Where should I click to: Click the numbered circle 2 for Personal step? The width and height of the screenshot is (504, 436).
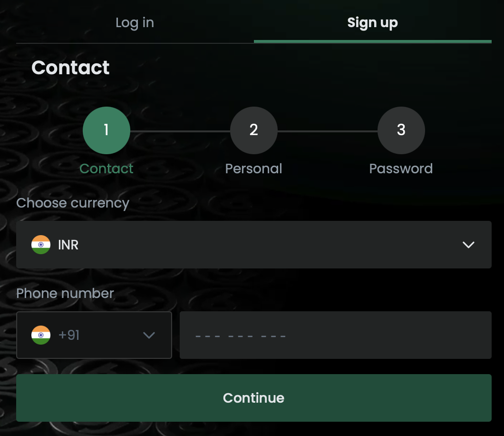tap(254, 130)
